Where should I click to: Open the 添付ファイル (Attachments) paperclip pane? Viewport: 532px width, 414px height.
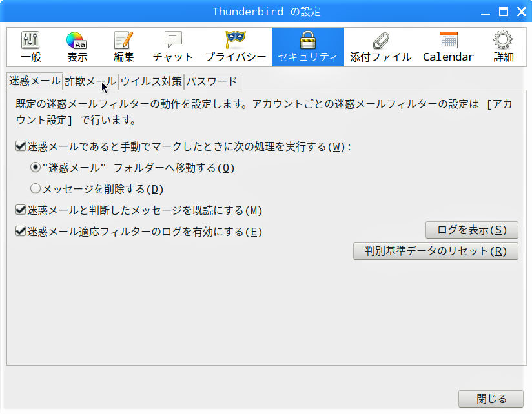[381, 47]
